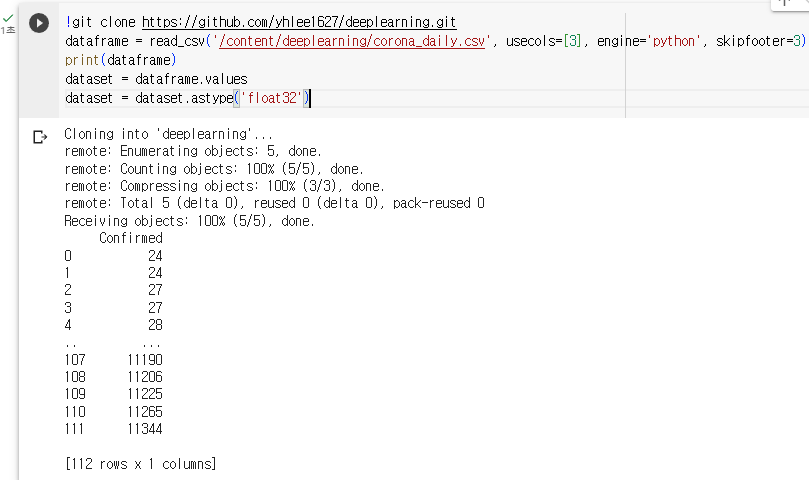Click 'Receiving objects: 100%' output line

tap(189, 221)
